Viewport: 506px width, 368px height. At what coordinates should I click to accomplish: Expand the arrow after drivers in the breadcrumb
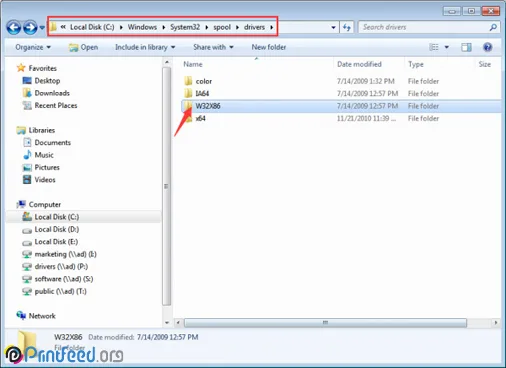coord(272,27)
